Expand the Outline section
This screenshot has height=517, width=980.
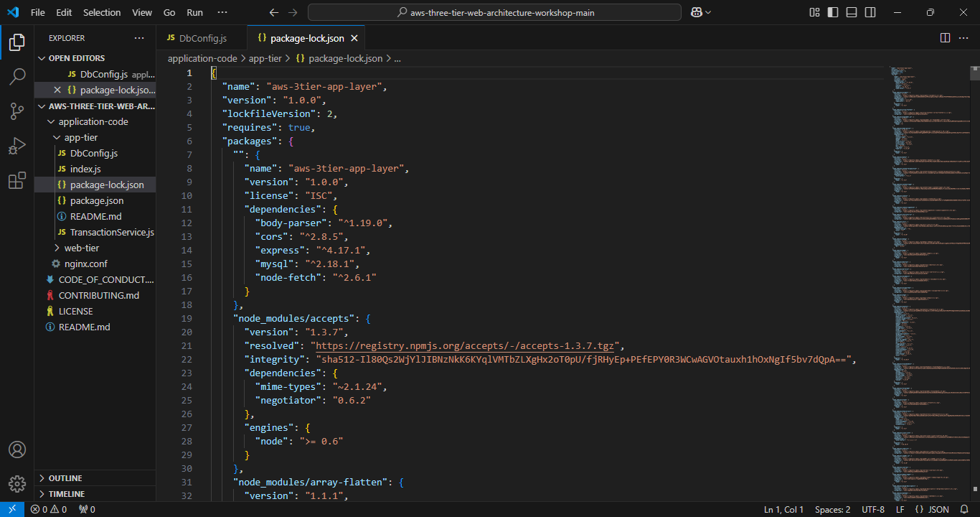coord(42,478)
